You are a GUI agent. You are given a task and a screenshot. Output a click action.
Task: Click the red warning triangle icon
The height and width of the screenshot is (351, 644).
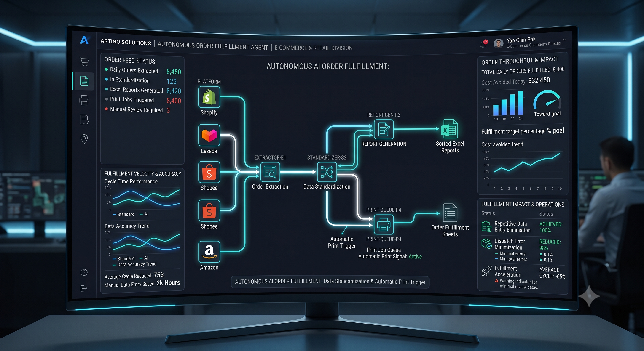pos(496,281)
